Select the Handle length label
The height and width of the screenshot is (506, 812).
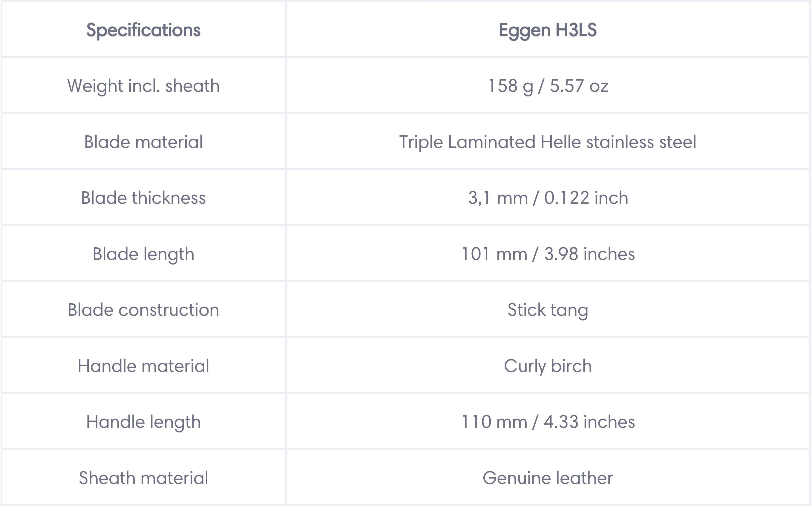[143, 422]
